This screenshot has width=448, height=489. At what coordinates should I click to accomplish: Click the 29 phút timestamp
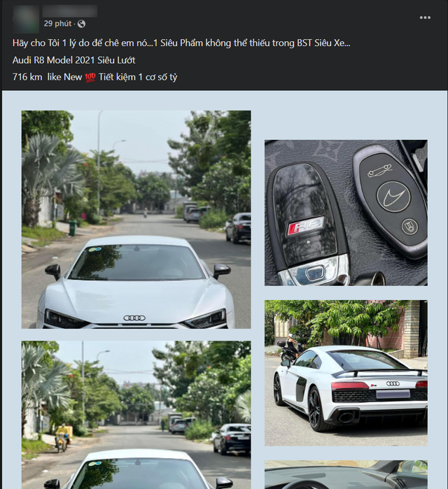[x=57, y=24]
